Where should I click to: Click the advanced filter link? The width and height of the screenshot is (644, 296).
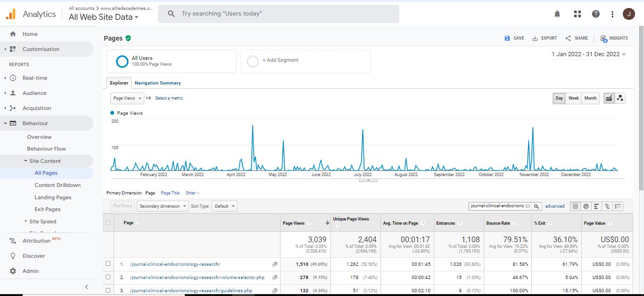(555, 206)
